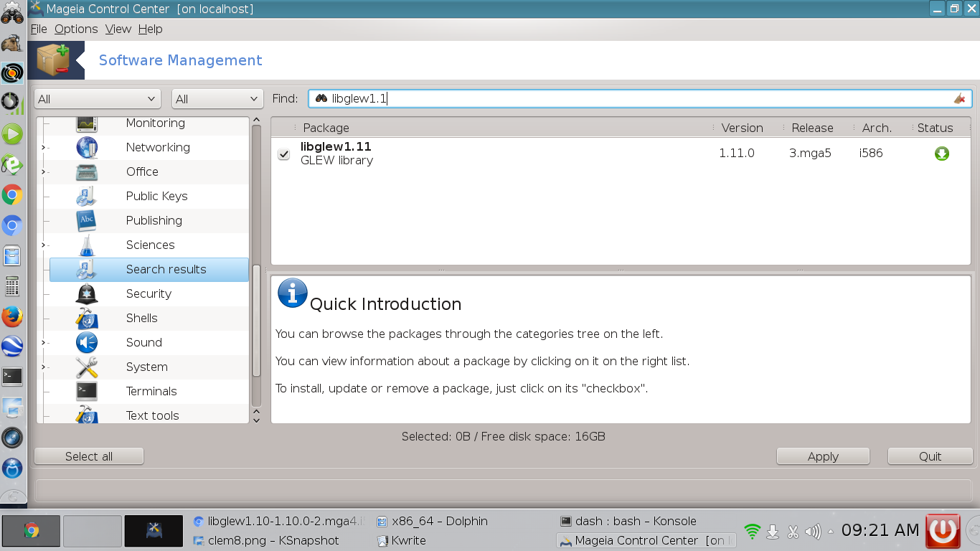Open the volume control in system tray
The image size is (980, 551).
pos(813,532)
